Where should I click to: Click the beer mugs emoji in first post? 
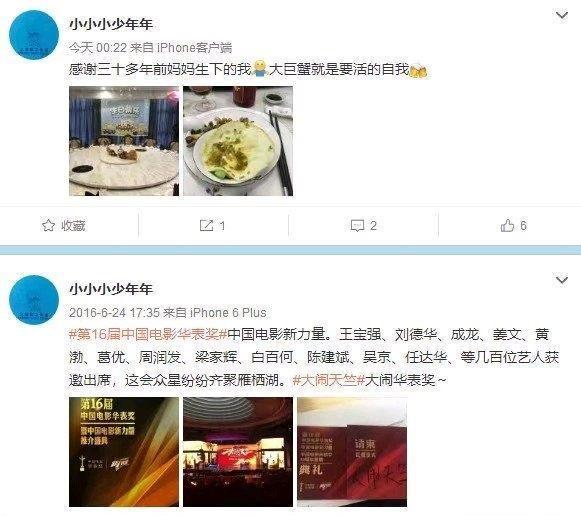point(418,70)
